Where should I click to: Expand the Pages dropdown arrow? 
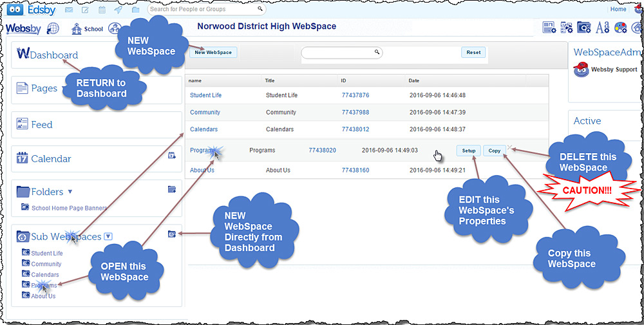[x=63, y=88]
